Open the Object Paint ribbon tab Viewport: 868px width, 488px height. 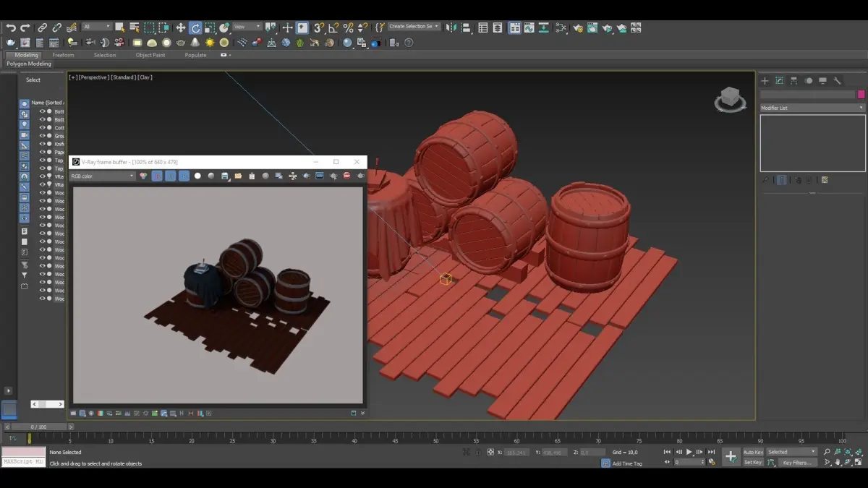(150, 55)
